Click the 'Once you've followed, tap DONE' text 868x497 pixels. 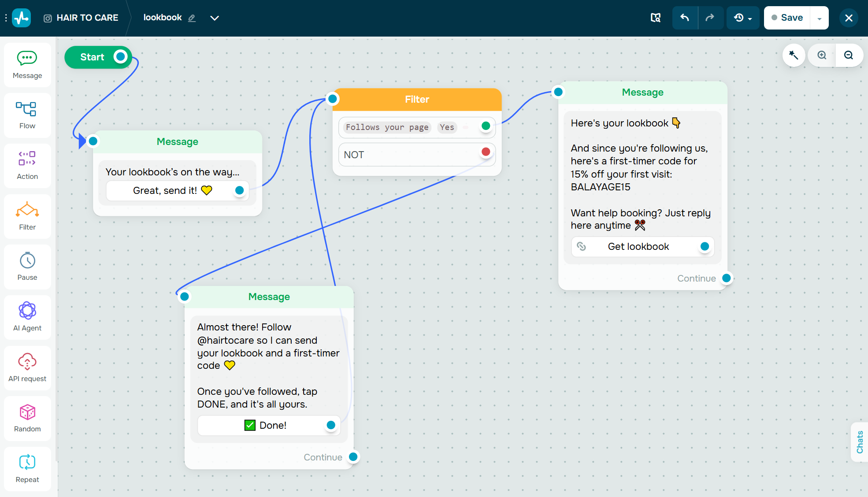tap(257, 398)
